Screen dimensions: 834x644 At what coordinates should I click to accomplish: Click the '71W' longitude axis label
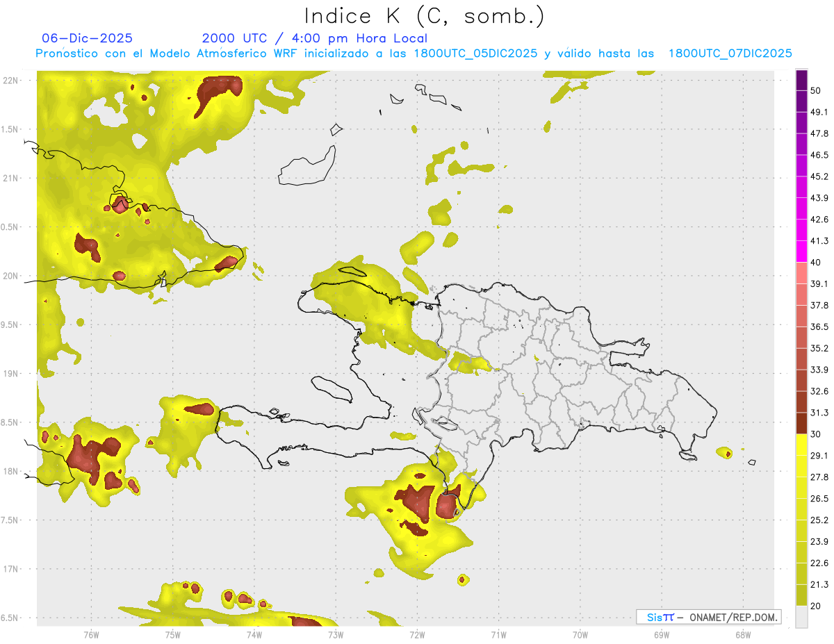498,634
